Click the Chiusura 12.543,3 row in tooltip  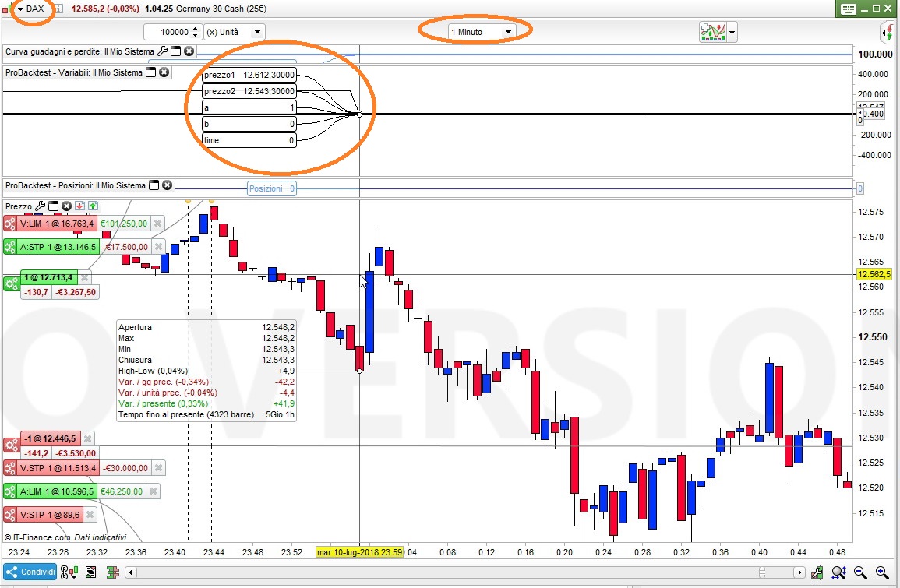pyautogui.click(x=206, y=360)
